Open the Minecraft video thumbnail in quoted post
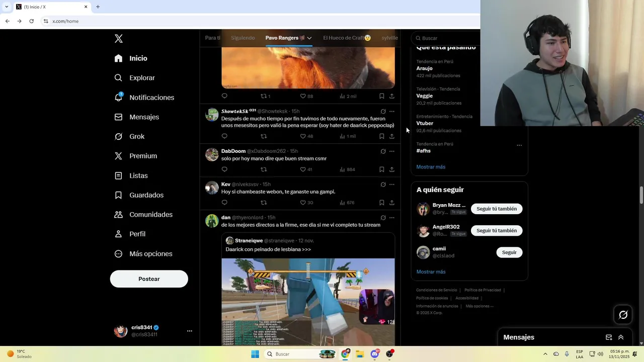Screen dimensions: 644x362 coord(308,302)
